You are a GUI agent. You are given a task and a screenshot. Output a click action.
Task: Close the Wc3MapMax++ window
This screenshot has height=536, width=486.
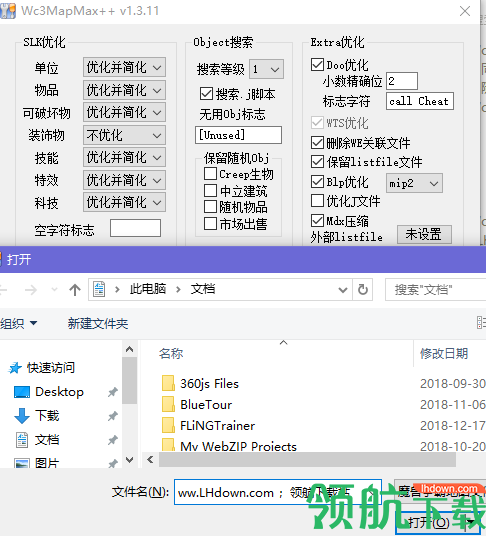click(465, 11)
